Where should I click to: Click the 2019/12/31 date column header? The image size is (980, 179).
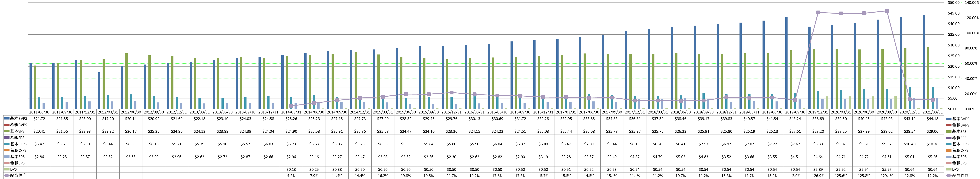point(818,112)
